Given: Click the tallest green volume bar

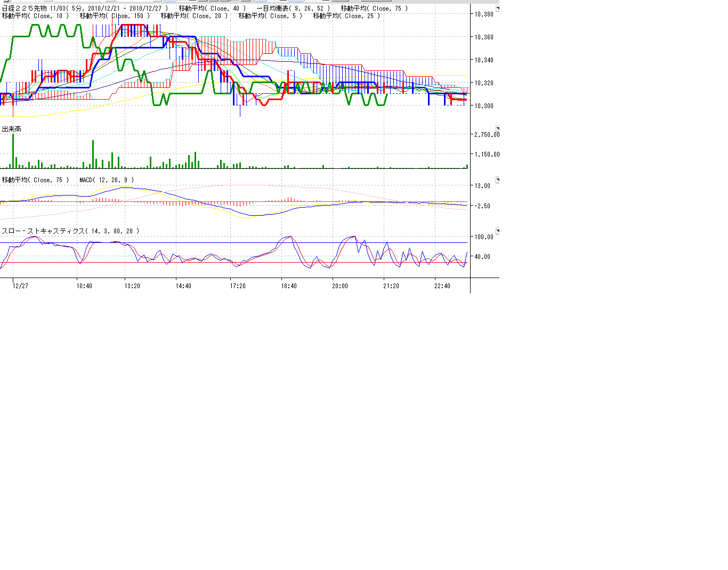Looking at the screenshot, I should (13, 152).
